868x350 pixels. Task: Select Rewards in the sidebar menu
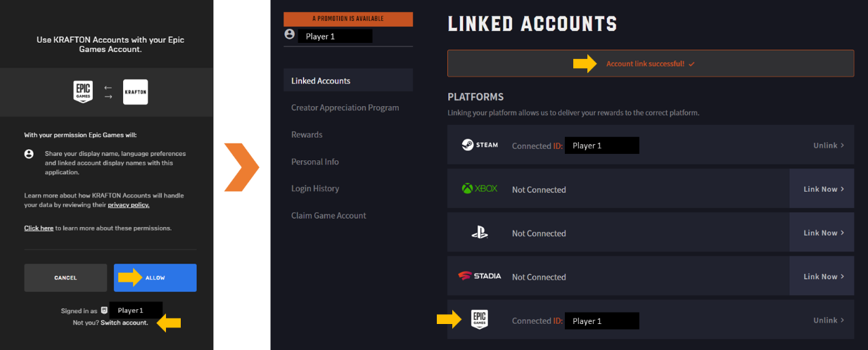tap(307, 134)
